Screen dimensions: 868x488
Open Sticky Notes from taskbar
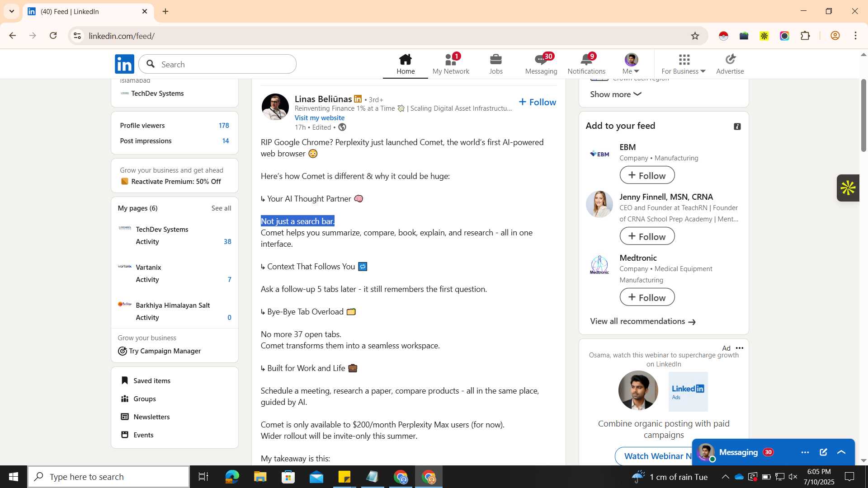pos(344,477)
